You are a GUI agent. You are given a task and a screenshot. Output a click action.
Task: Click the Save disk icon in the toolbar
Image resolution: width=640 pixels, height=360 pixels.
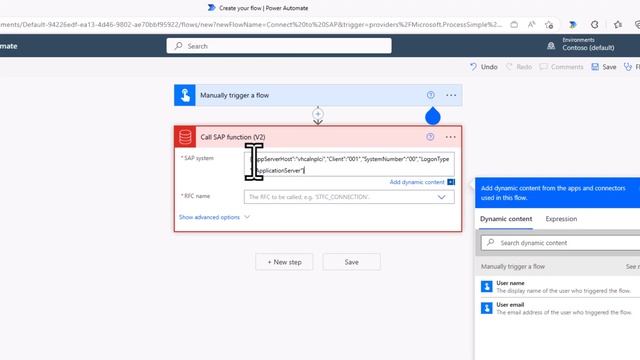pos(595,67)
